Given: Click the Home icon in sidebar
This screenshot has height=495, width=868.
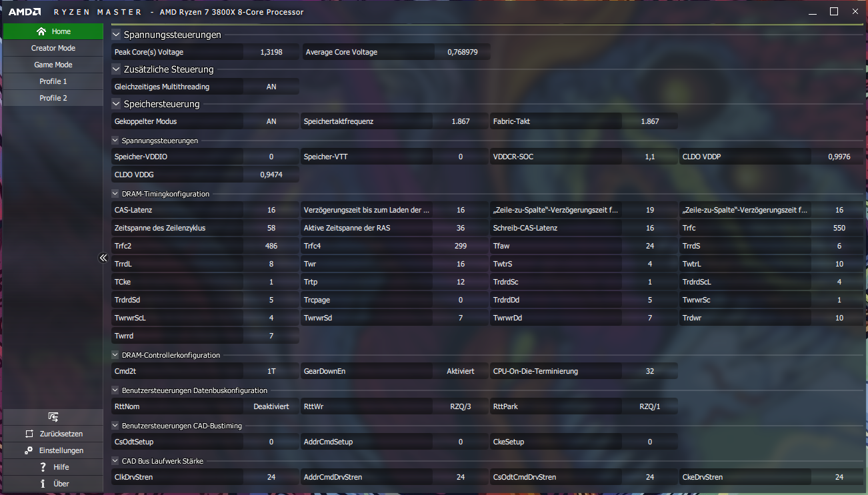Looking at the screenshot, I should [41, 31].
